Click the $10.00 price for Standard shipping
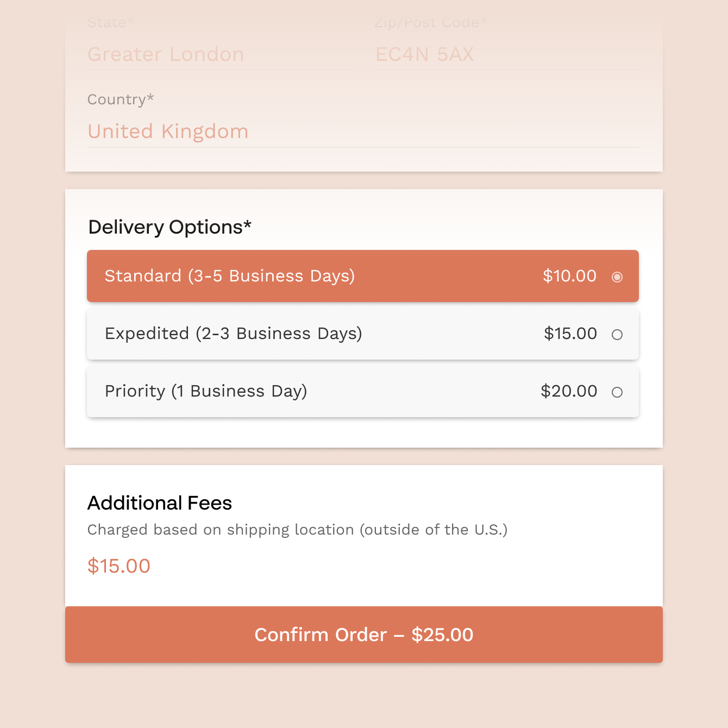 click(569, 276)
